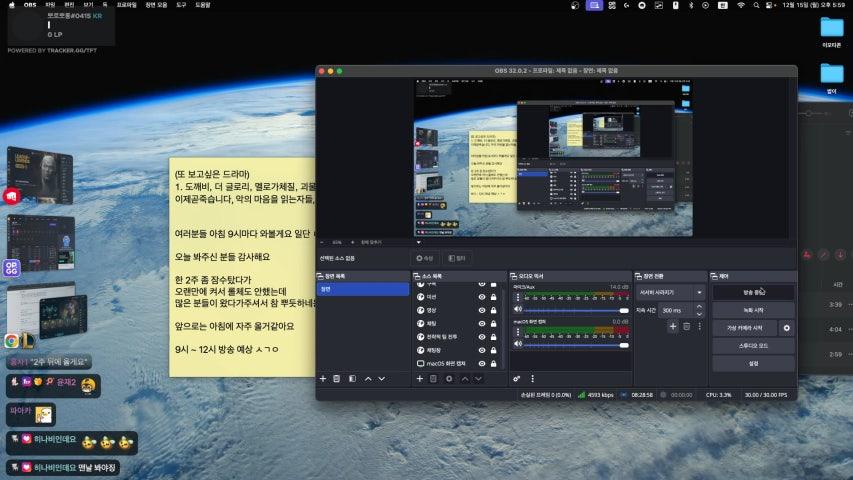Mute the 마이크/Aux audio speaker icon
Screen dimensions: 853x480
click(518, 309)
